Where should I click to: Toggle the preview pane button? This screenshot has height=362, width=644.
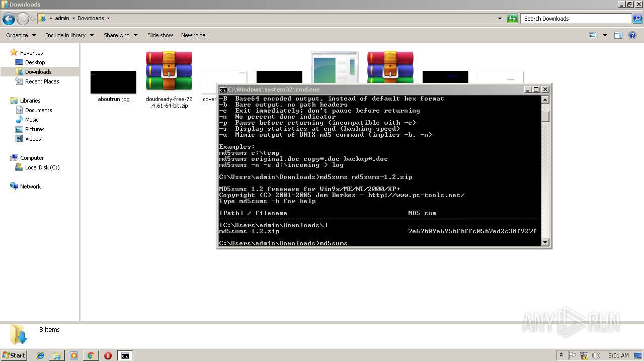(x=618, y=35)
